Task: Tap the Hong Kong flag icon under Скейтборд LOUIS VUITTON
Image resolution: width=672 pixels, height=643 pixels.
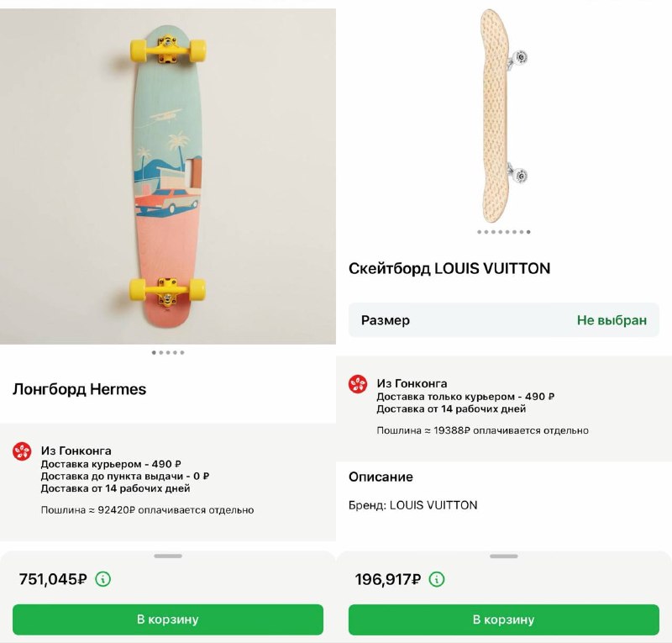Action: (x=358, y=384)
